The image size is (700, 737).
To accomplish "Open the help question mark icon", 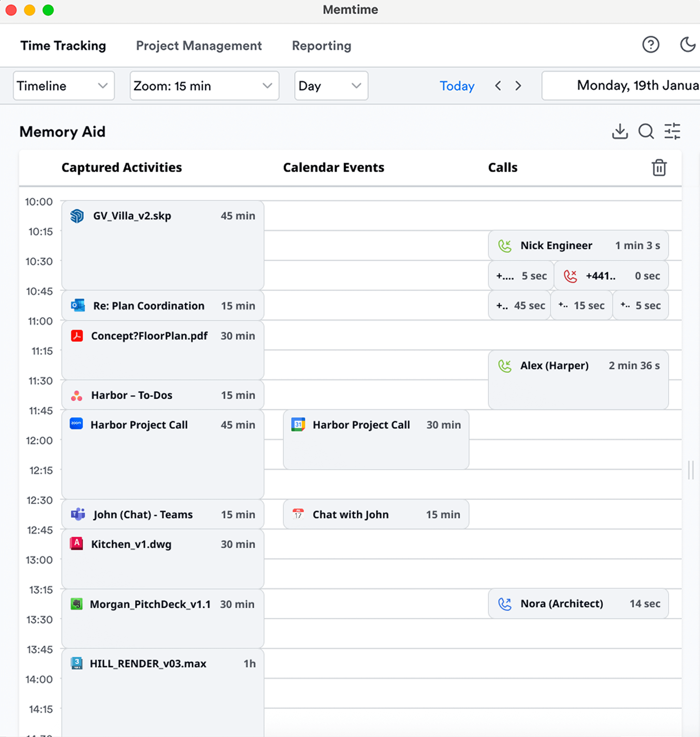I will [x=650, y=45].
